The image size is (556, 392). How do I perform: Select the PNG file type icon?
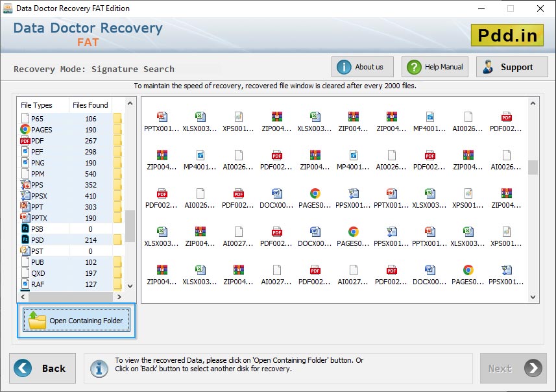(x=25, y=162)
